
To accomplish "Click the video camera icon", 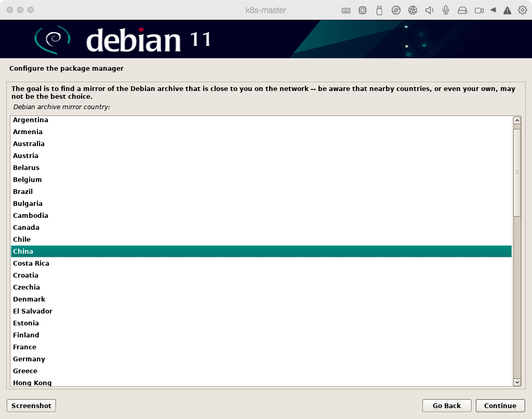I will click(x=479, y=10).
